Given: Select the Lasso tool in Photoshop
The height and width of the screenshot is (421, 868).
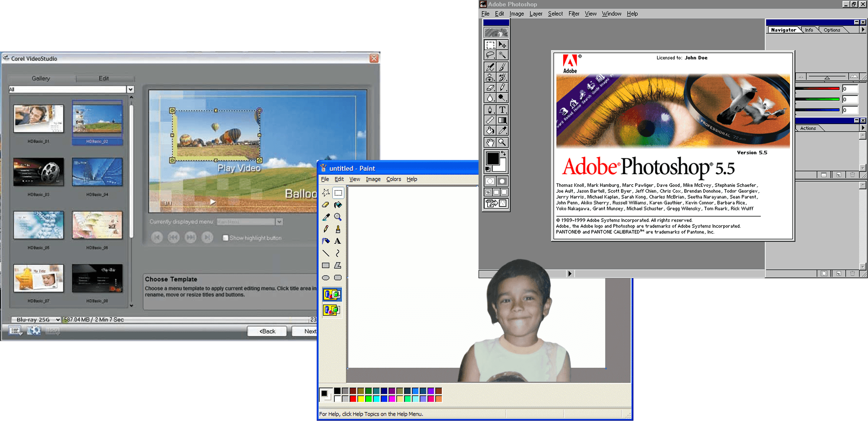Looking at the screenshot, I should coord(490,55).
